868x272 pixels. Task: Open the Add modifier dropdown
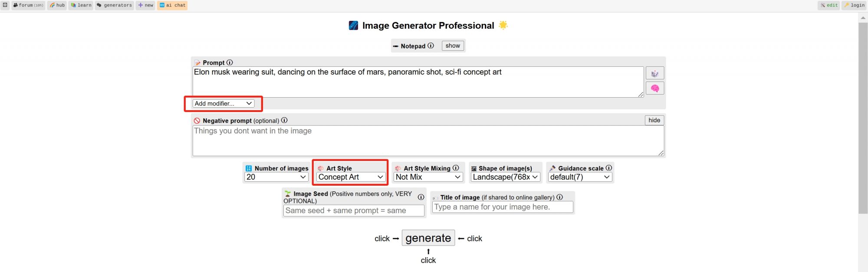(x=223, y=103)
